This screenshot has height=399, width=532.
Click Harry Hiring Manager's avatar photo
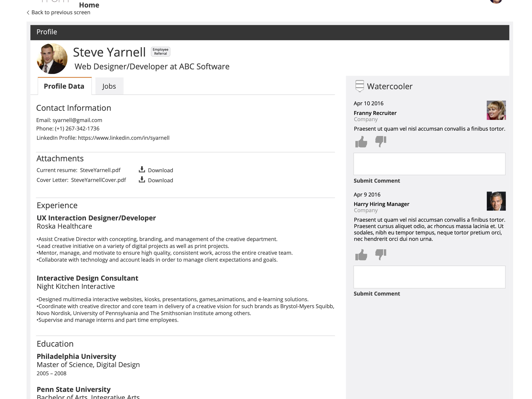(x=496, y=201)
